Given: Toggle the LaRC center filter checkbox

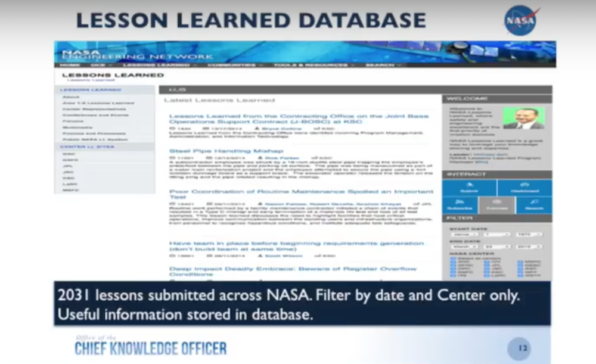Looking at the screenshot, I should tap(487, 275).
